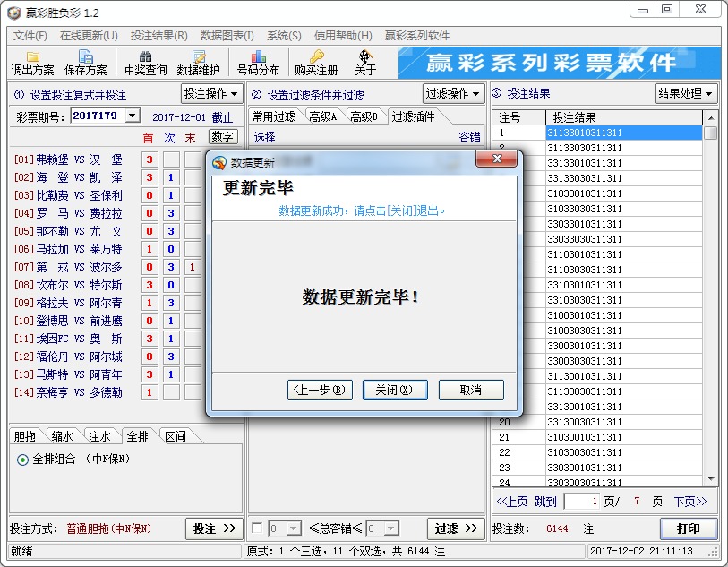Enable the checkbox beside 总容错
Image resolution: width=728 pixels, height=567 pixels.
point(256,528)
